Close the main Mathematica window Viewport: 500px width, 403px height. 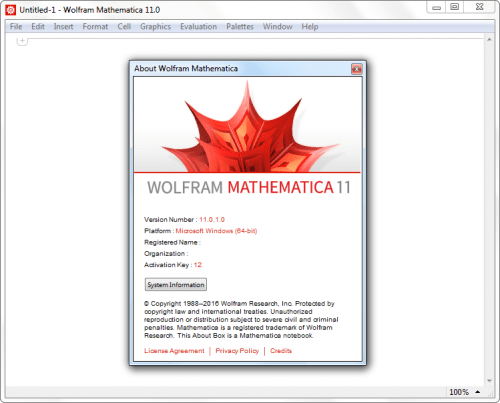click(x=479, y=7)
